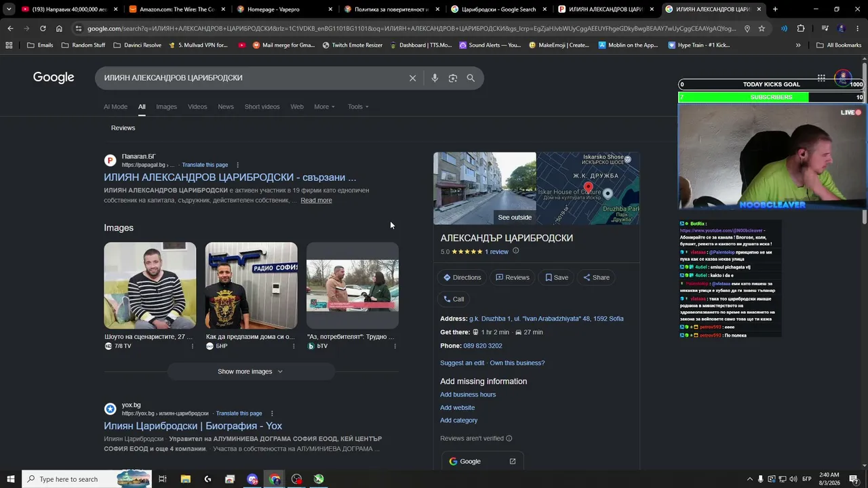Open the Windows Start menu
Viewport: 868px width, 488px height.
tap(10, 479)
